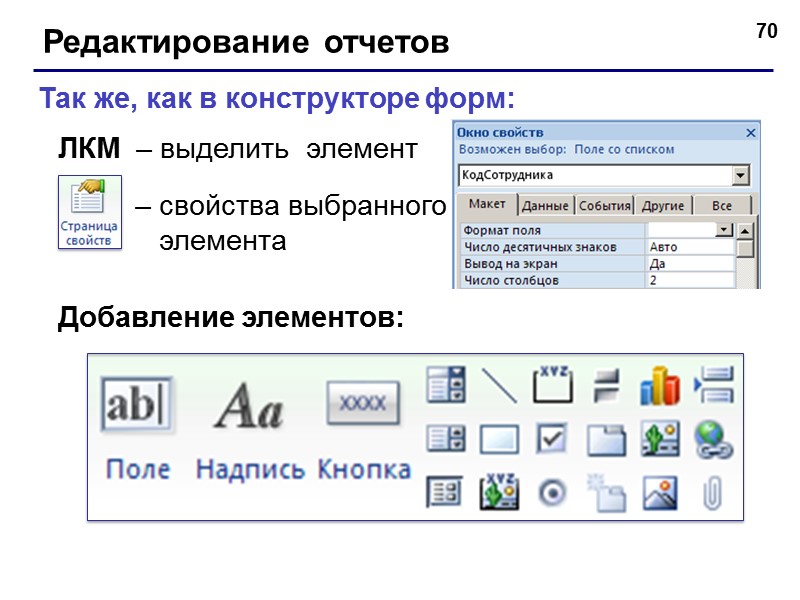Click the insert hyperlink globe icon

tap(713, 440)
